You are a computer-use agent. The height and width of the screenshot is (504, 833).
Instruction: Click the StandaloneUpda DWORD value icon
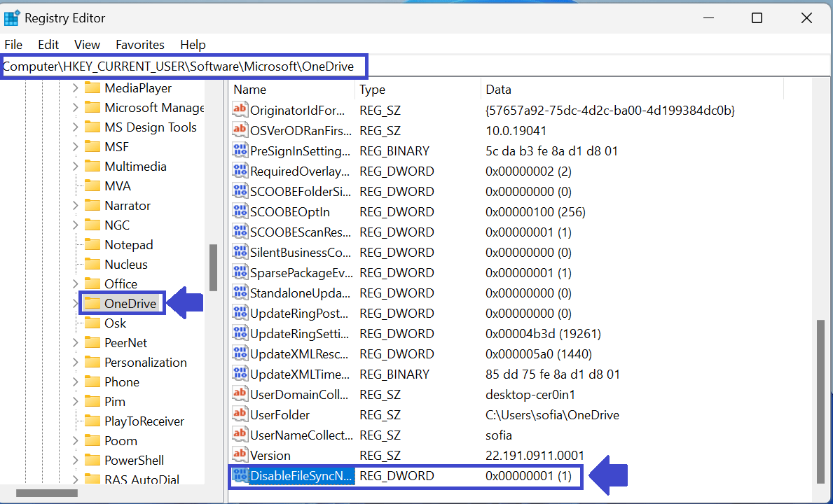tap(240, 293)
